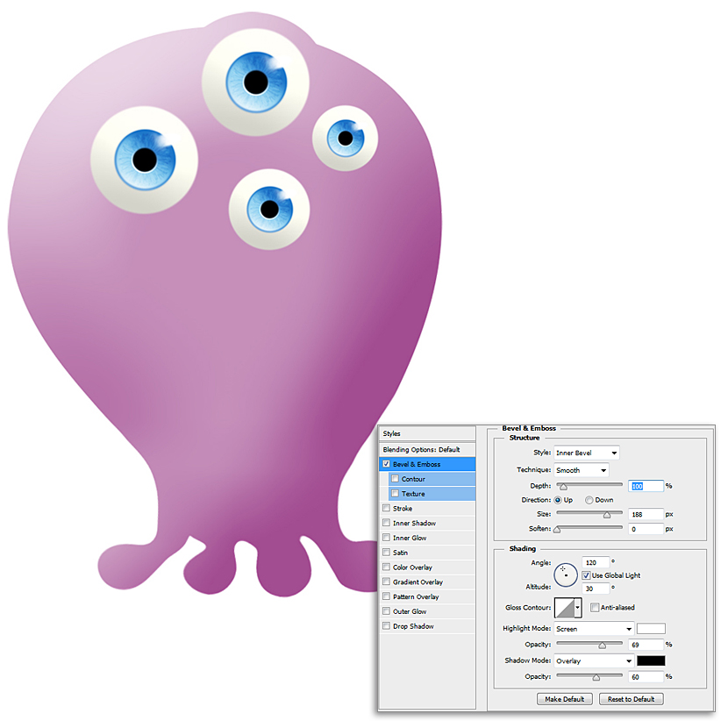Open the Highlight Mode dropdown showing Screen
This screenshot has height=728, width=728.
coord(594,629)
